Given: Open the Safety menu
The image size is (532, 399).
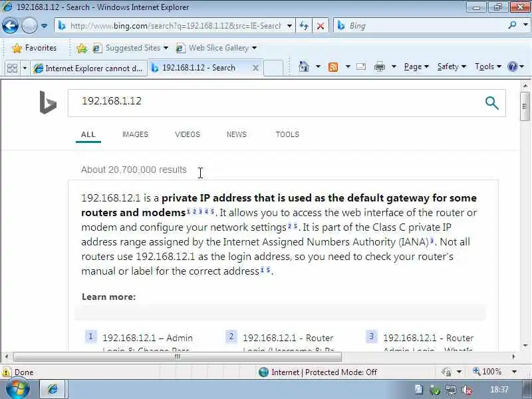Looking at the screenshot, I should [x=452, y=67].
